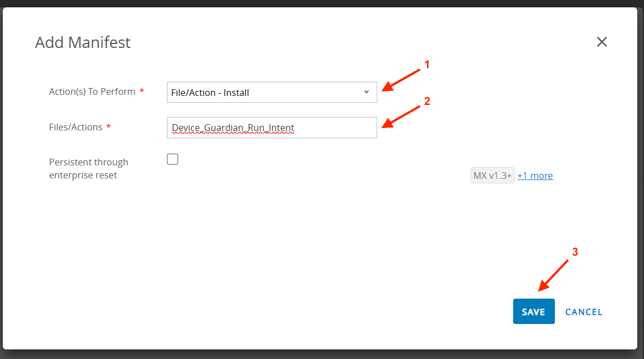Screen dimensions: 644x359
Task: Click the 'Action(s) To Perform' label
Action: 92,92
